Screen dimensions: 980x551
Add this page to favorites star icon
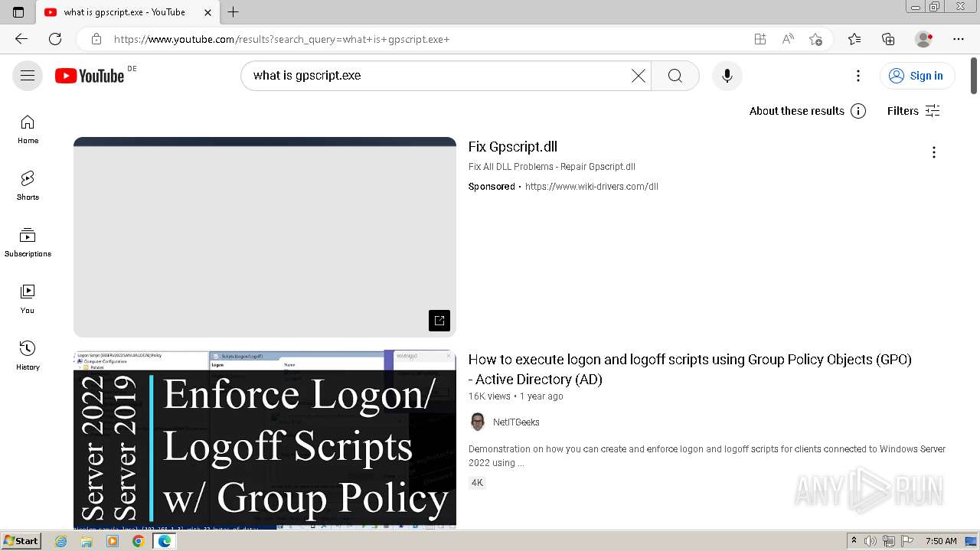[x=816, y=39]
